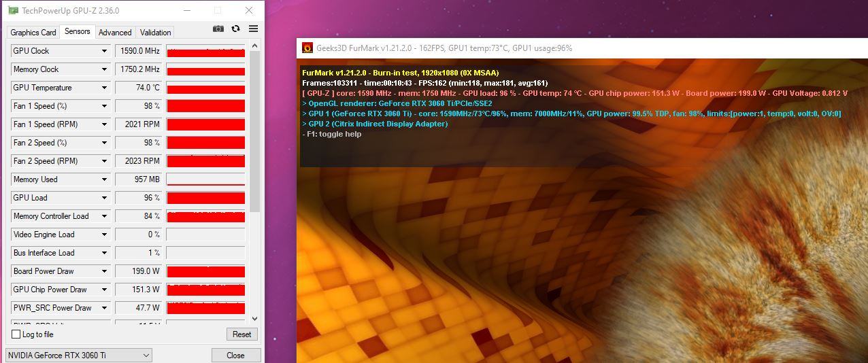Click the GPU-Z refresh icon
868x363 pixels.
235,29
